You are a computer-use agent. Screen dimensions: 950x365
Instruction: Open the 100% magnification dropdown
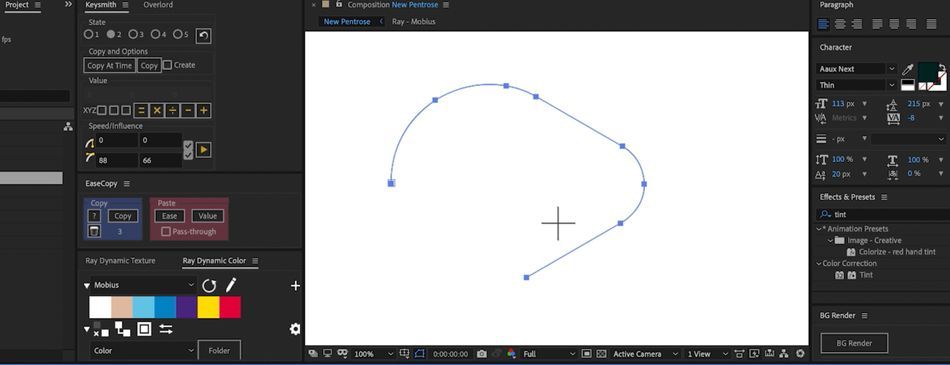[x=373, y=354]
